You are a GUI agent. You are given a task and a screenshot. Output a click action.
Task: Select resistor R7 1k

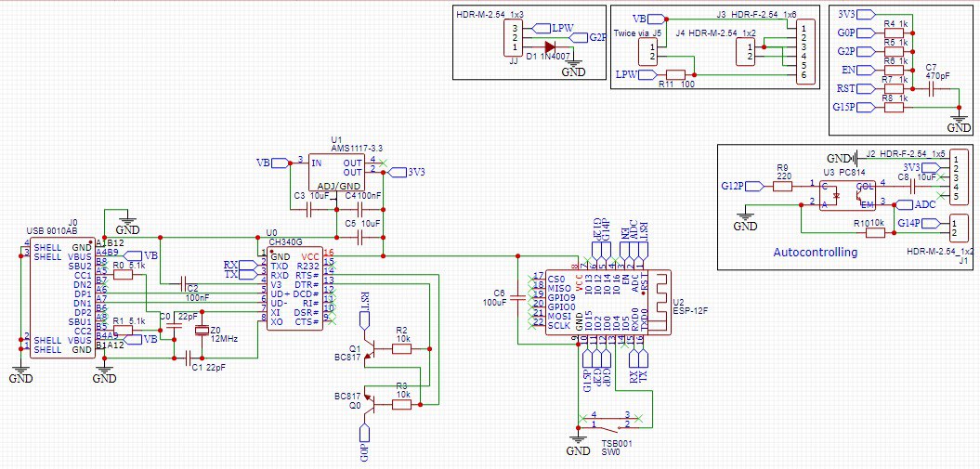(895, 88)
